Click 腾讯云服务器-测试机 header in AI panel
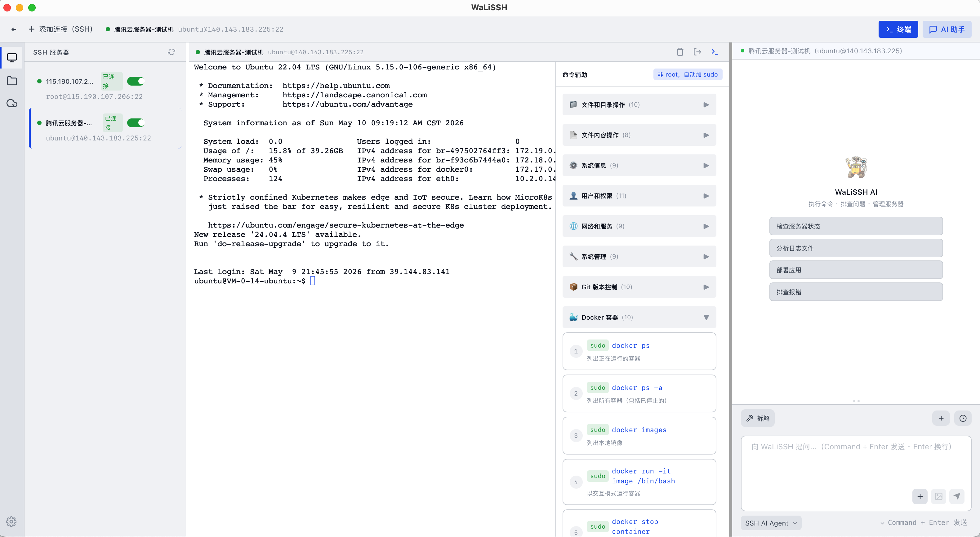Screen dimensions: 980x537 point(825,51)
